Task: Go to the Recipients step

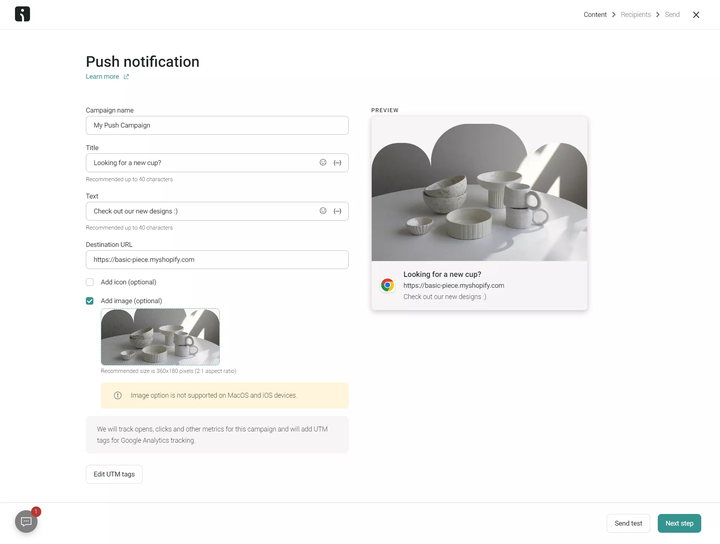Action: [636, 15]
